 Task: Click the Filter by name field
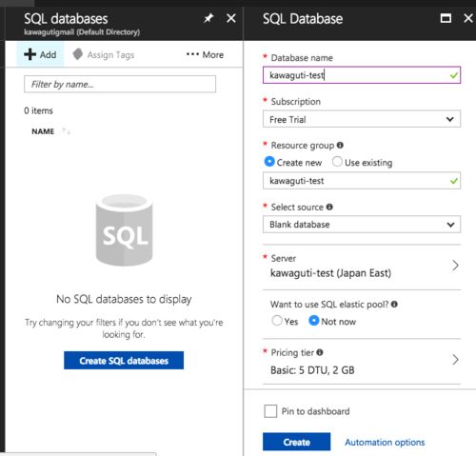120,84
